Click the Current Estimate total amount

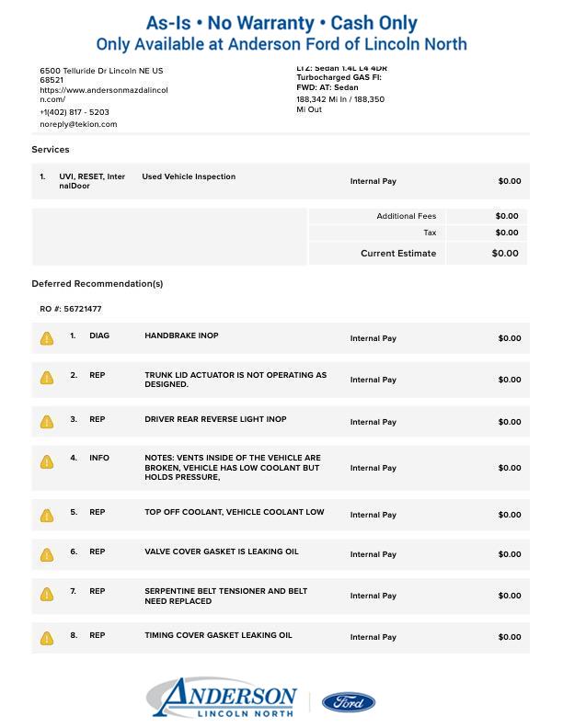click(x=504, y=254)
